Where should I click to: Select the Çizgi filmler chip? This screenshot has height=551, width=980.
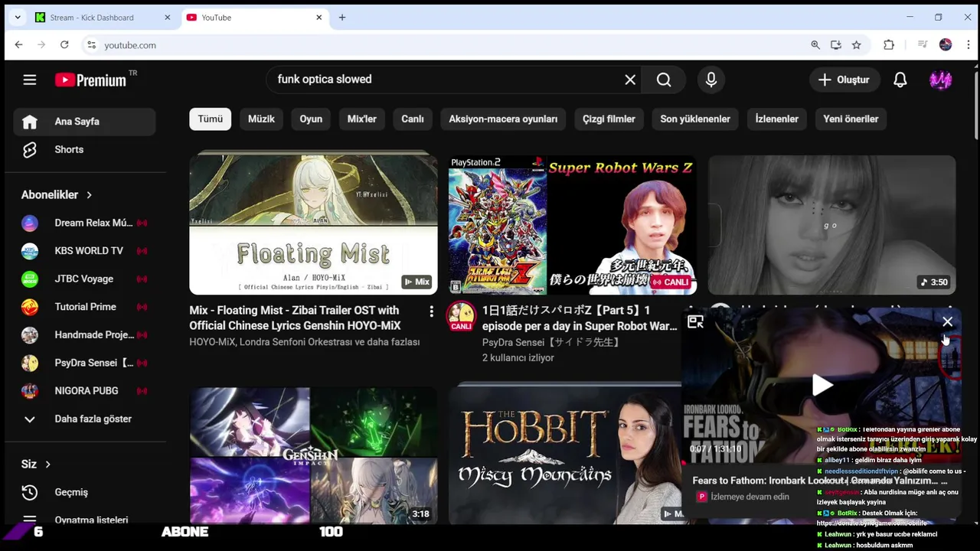coord(609,119)
